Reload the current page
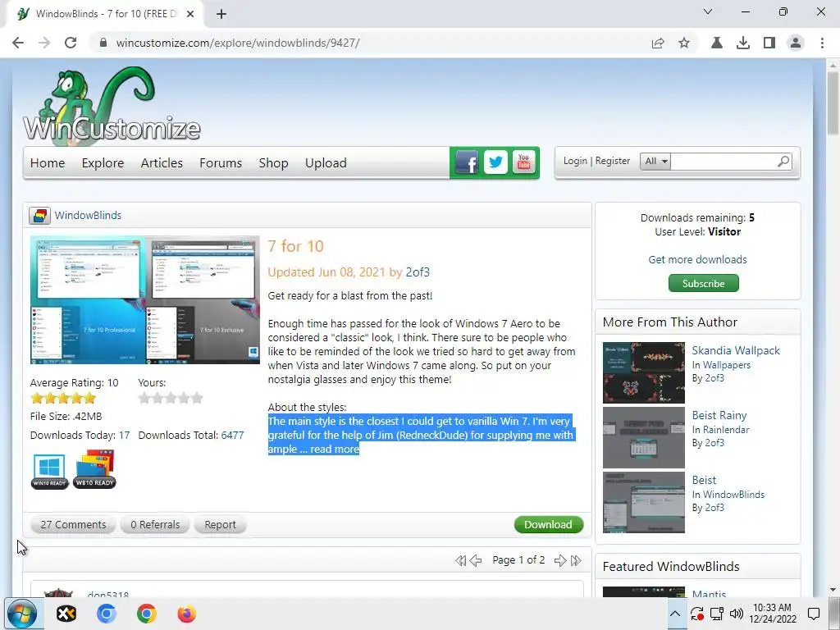840x630 pixels. pyautogui.click(x=71, y=43)
